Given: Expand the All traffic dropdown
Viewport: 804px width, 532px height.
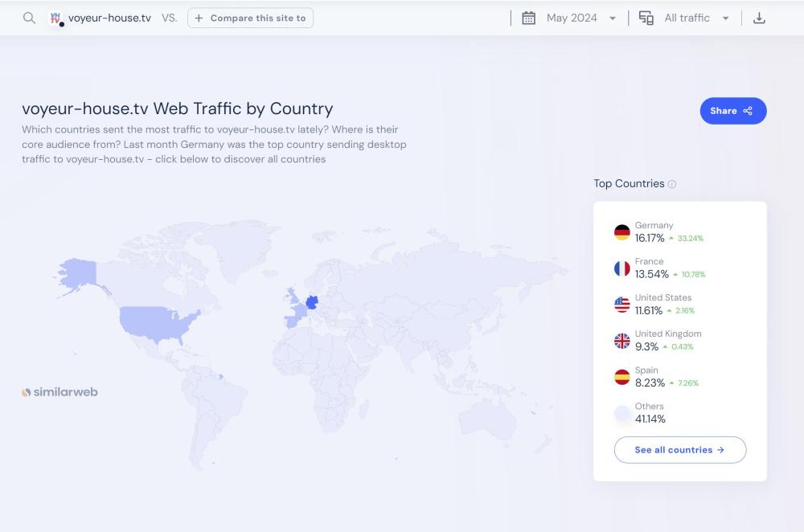Looking at the screenshot, I should click(x=696, y=18).
